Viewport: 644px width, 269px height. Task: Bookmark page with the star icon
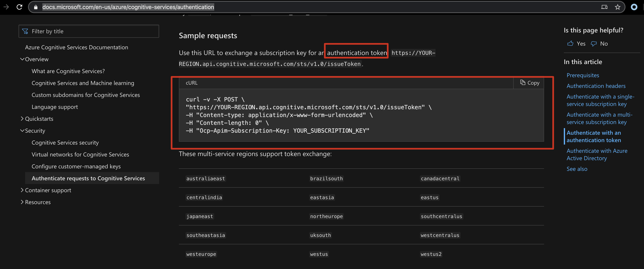(x=617, y=7)
